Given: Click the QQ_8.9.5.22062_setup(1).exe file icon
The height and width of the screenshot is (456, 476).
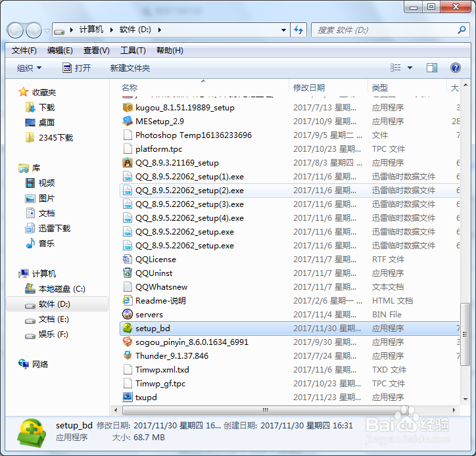Looking at the screenshot, I should (x=128, y=176).
